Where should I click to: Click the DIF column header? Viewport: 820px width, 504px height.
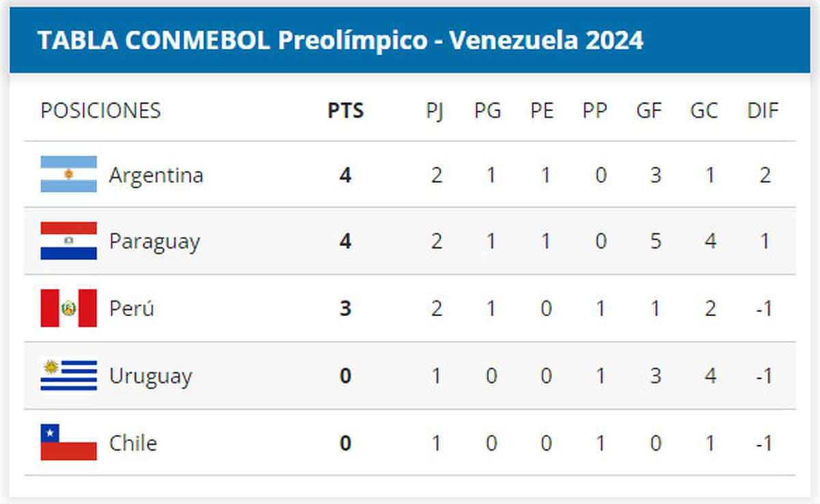click(x=763, y=111)
